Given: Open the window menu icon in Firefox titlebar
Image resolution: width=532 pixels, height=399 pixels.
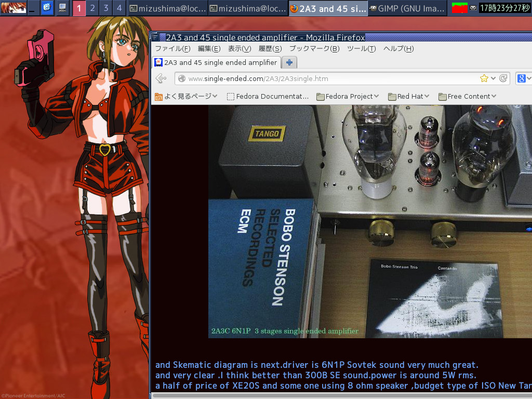Looking at the screenshot, I should coord(156,37).
